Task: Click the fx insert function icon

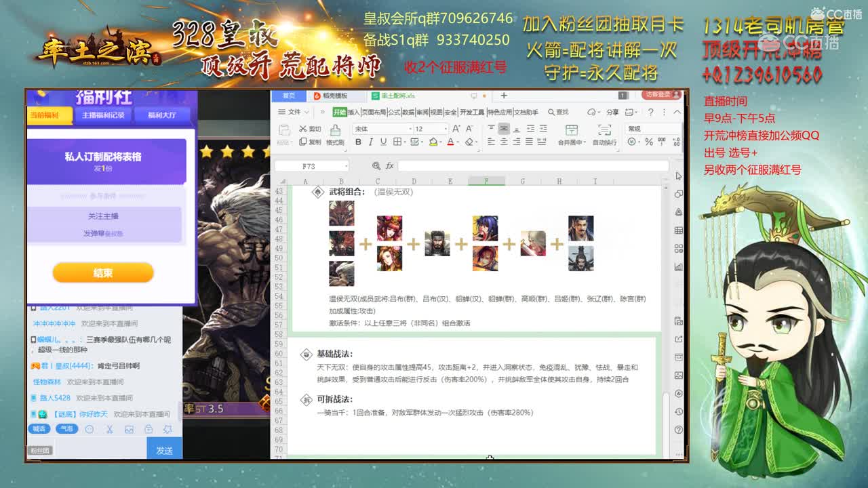Action: coord(390,166)
